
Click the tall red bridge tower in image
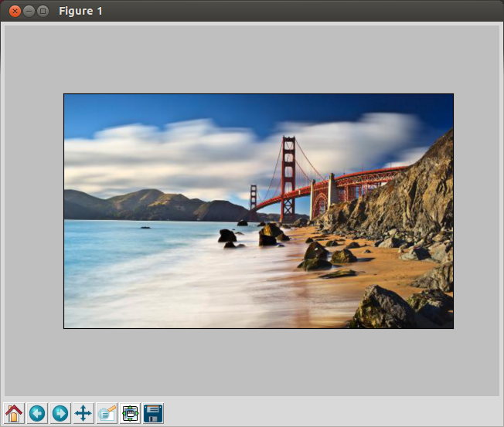pos(288,174)
